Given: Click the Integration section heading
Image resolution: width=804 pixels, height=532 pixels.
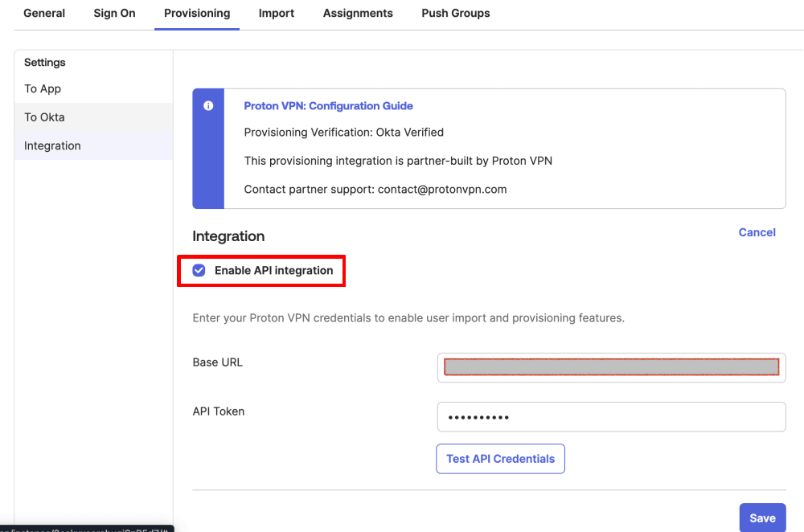Looking at the screenshot, I should tap(228, 236).
